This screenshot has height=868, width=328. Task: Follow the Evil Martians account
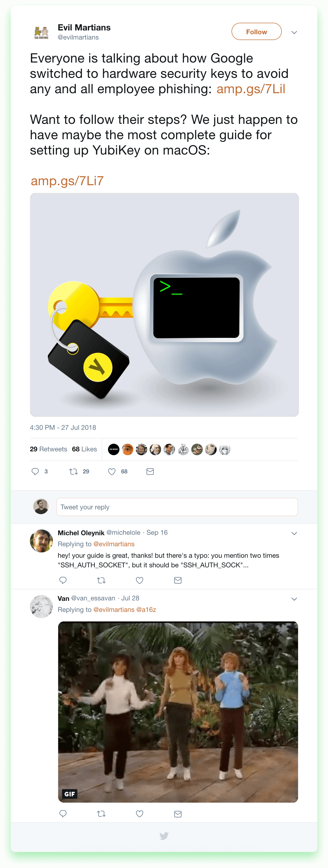[256, 32]
